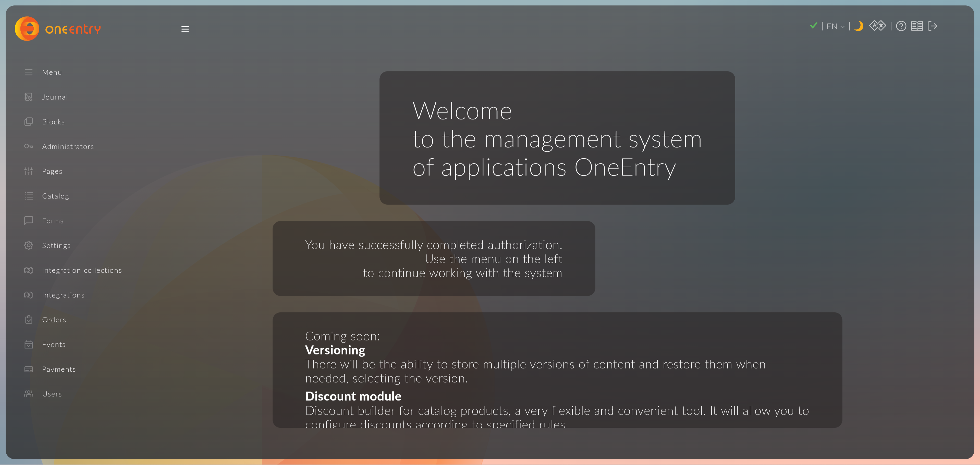Image resolution: width=980 pixels, height=465 pixels.
Task: Open the translation languages icon
Action: pos(878,26)
